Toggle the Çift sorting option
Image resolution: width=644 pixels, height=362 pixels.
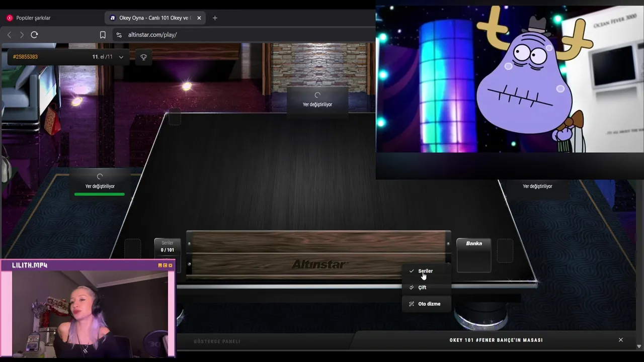point(426,288)
